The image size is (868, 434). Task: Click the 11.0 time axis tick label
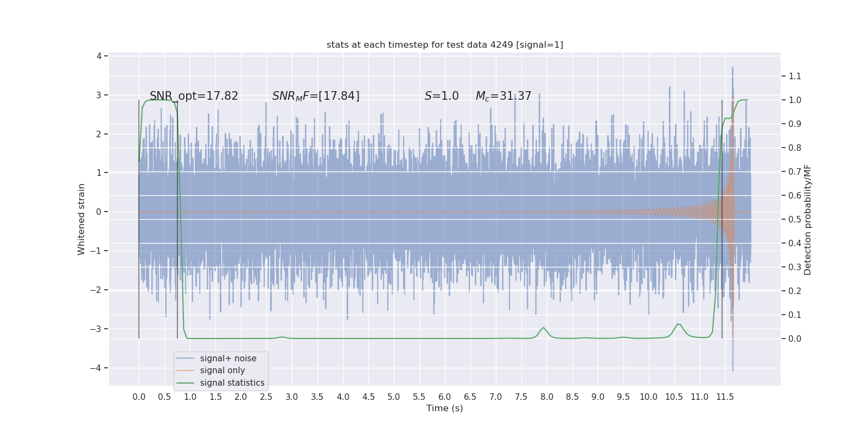click(700, 397)
